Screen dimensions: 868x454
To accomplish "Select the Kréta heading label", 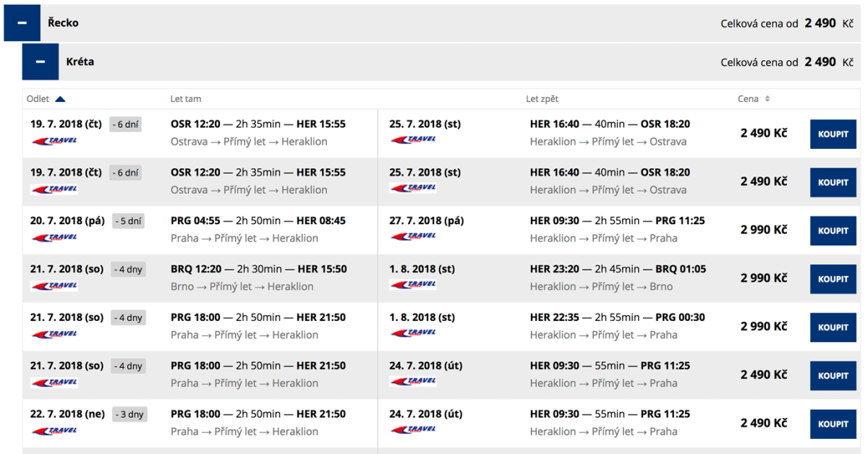I will coord(80,62).
